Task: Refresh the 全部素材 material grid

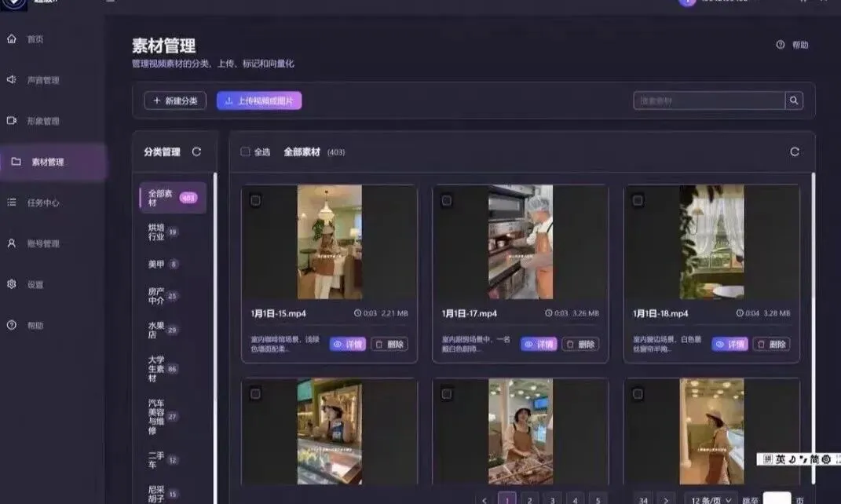Action: 795,152
